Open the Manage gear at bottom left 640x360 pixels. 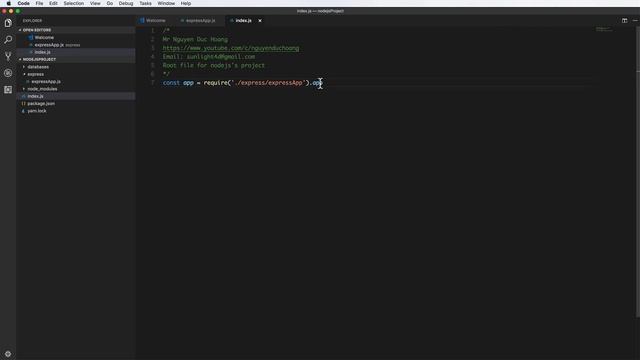(x=8, y=354)
